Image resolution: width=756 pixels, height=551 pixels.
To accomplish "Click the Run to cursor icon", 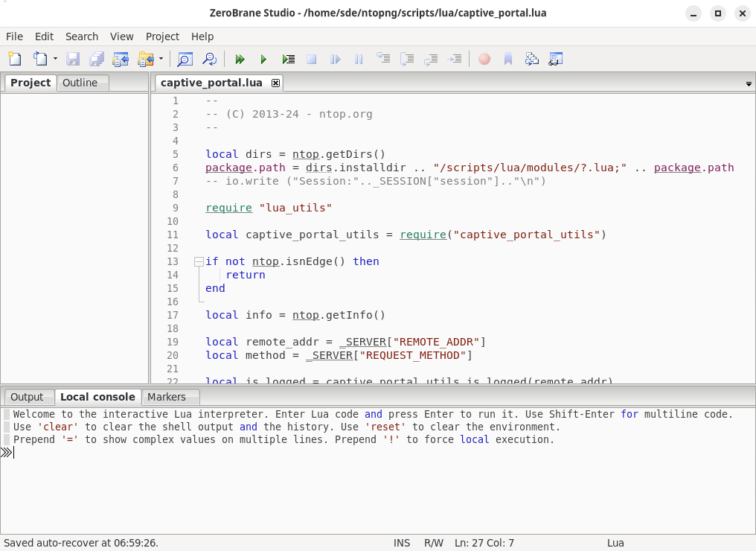I will (288, 59).
